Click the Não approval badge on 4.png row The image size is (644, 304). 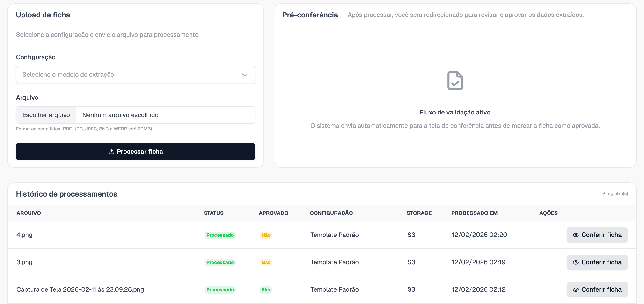pos(266,235)
